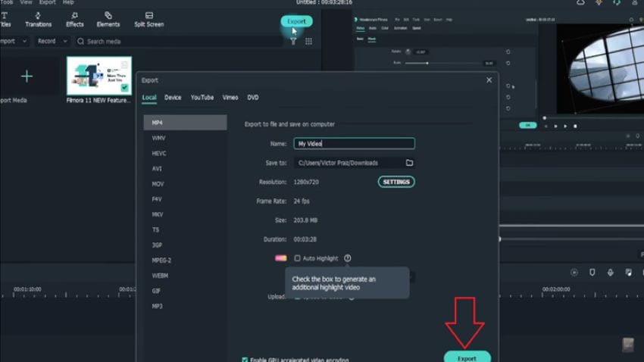Switch to the Vimeo export tab

(230, 98)
